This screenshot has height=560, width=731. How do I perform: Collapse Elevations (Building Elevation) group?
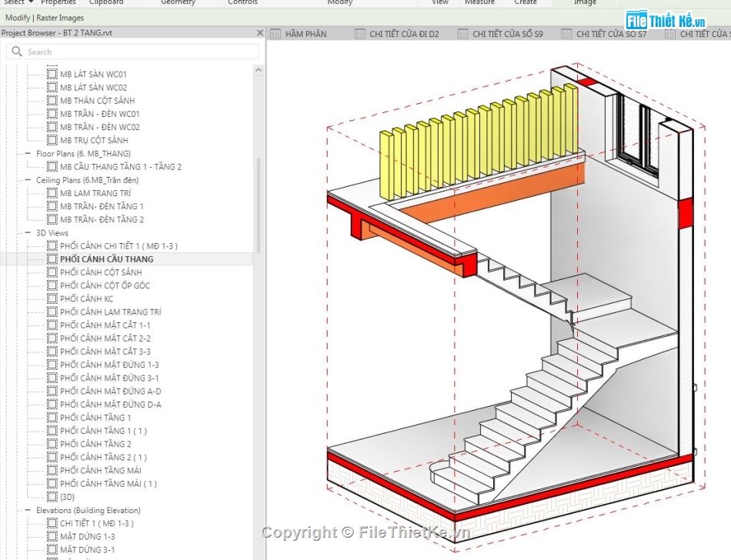[28, 510]
